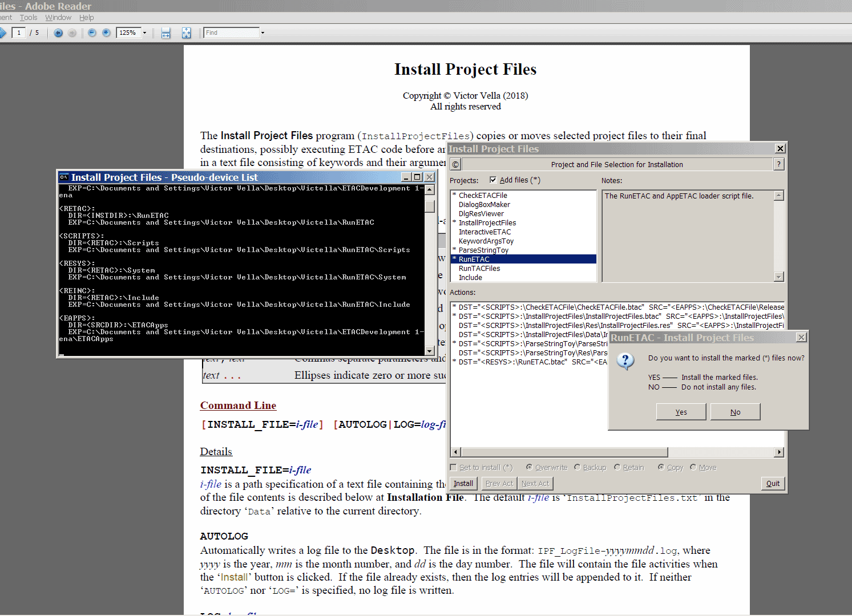Click the console icon in Pseudo-device List title

pos(64,177)
